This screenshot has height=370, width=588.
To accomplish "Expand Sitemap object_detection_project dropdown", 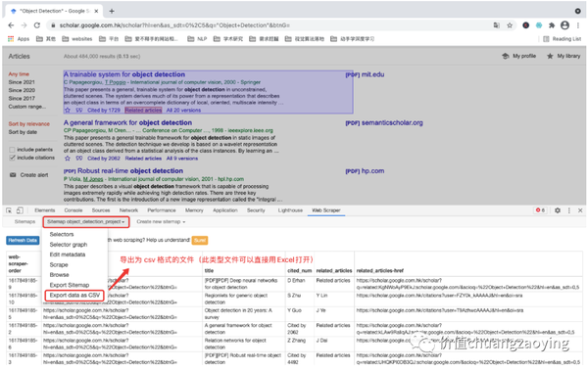I will (x=86, y=221).
